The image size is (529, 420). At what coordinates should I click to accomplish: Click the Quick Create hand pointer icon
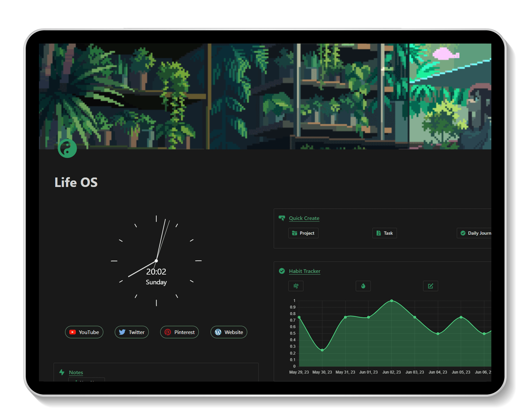click(x=282, y=218)
